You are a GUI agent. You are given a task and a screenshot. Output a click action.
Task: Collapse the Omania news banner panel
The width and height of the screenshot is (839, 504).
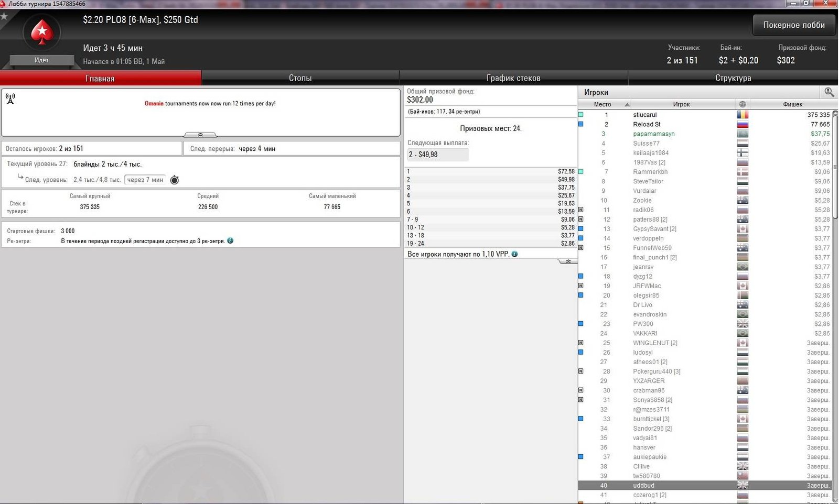pos(200,135)
